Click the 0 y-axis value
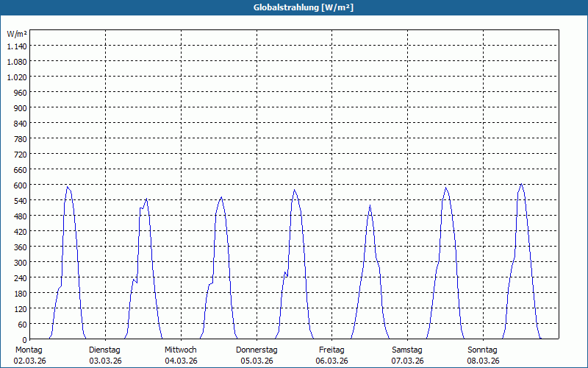The image size is (588, 368). tap(25, 340)
